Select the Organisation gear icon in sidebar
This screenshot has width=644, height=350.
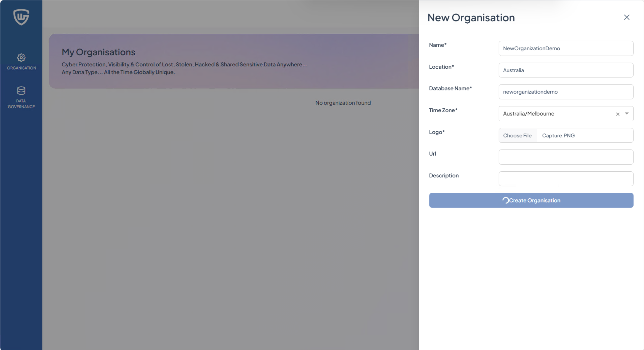pyautogui.click(x=21, y=57)
